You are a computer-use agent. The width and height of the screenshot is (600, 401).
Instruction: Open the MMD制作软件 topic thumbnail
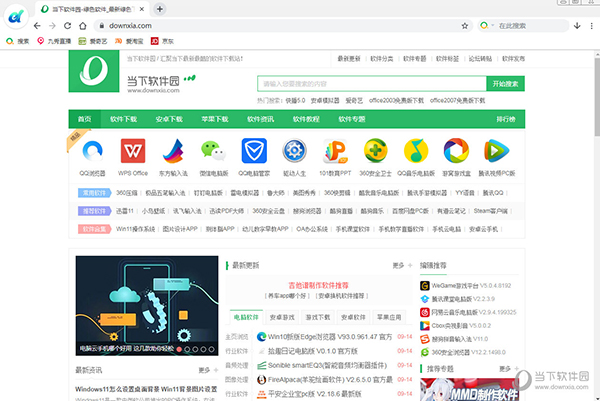tap(470, 390)
